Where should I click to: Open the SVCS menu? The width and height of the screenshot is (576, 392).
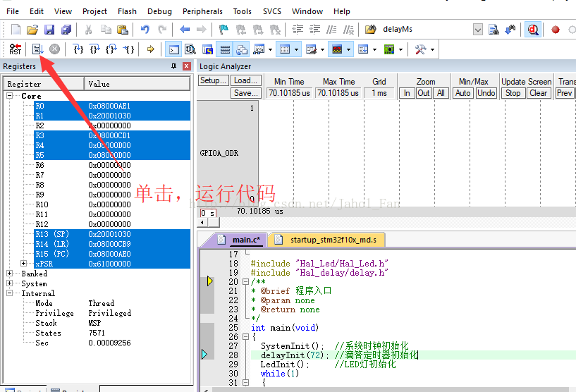(272, 11)
